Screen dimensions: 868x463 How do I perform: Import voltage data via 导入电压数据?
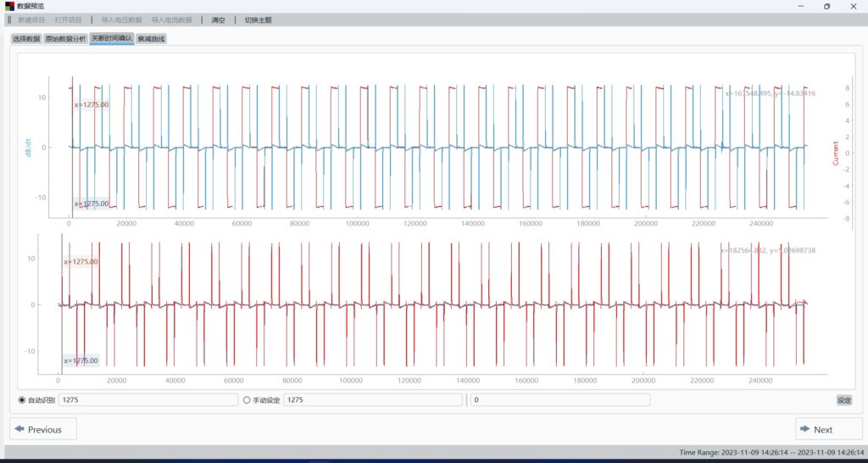click(x=121, y=20)
